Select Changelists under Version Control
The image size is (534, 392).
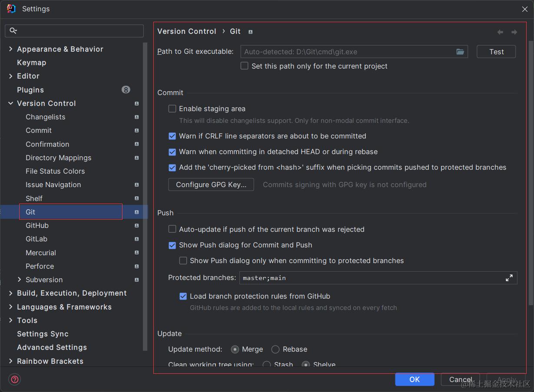(45, 117)
